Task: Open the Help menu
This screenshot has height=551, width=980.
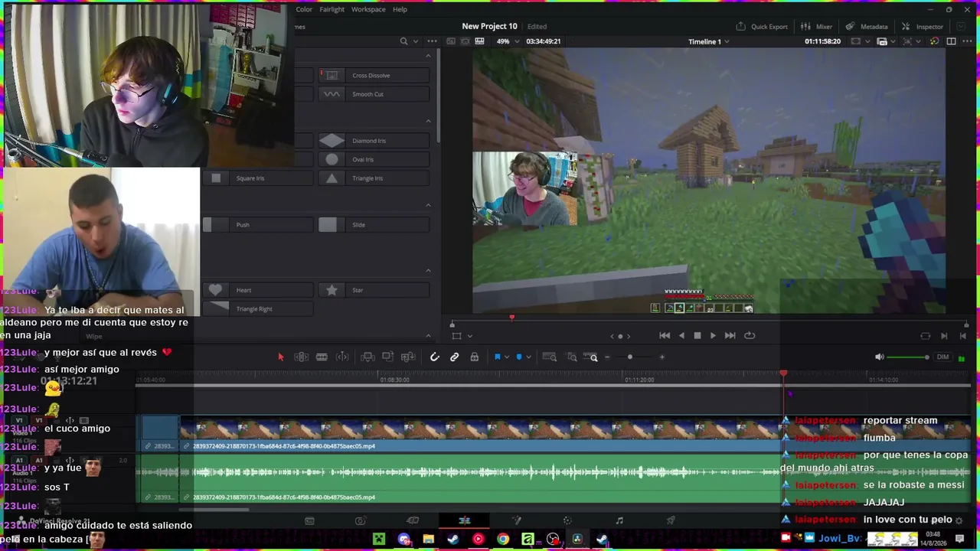Action: pos(400,9)
